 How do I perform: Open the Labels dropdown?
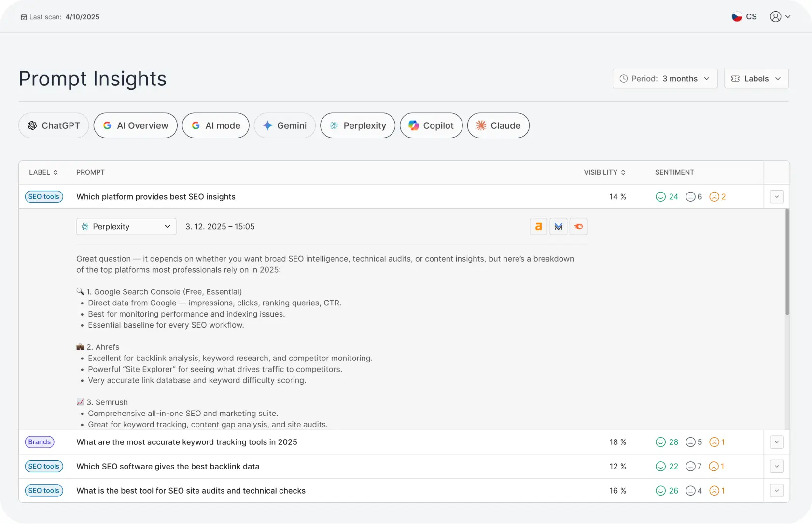[756, 79]
